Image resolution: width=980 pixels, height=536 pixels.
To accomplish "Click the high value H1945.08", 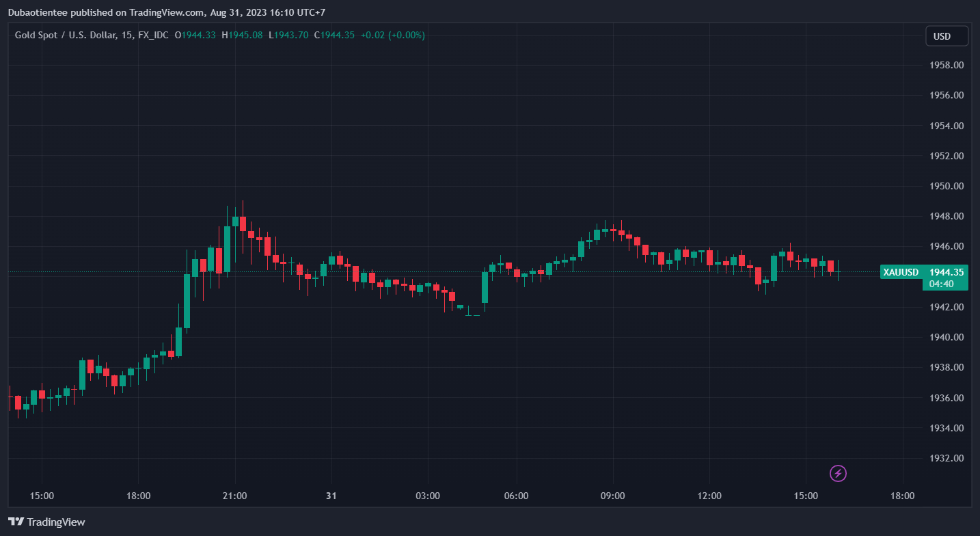I will 242,35.
